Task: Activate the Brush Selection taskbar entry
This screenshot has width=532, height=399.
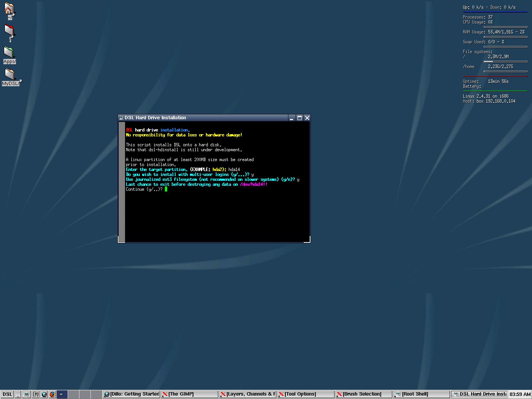Action: pos(364,394)
